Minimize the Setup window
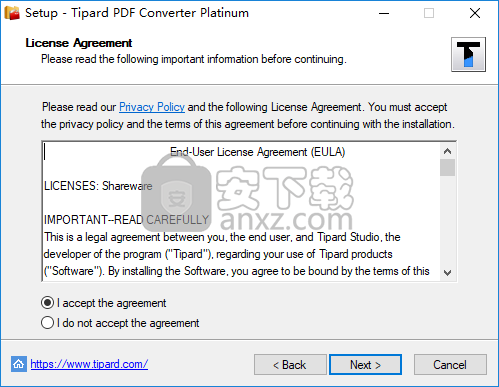This screenshot has width=499, height=387. pos(384,13)
